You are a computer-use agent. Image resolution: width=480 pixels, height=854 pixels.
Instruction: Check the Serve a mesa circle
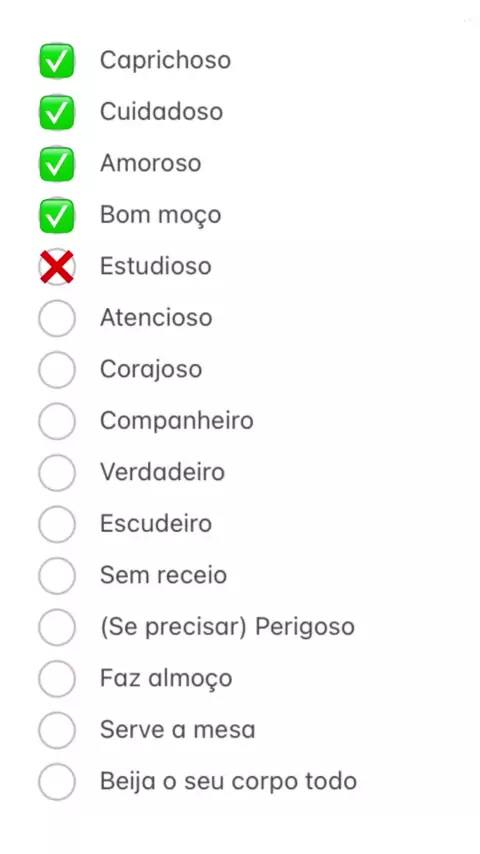[57, 730]
